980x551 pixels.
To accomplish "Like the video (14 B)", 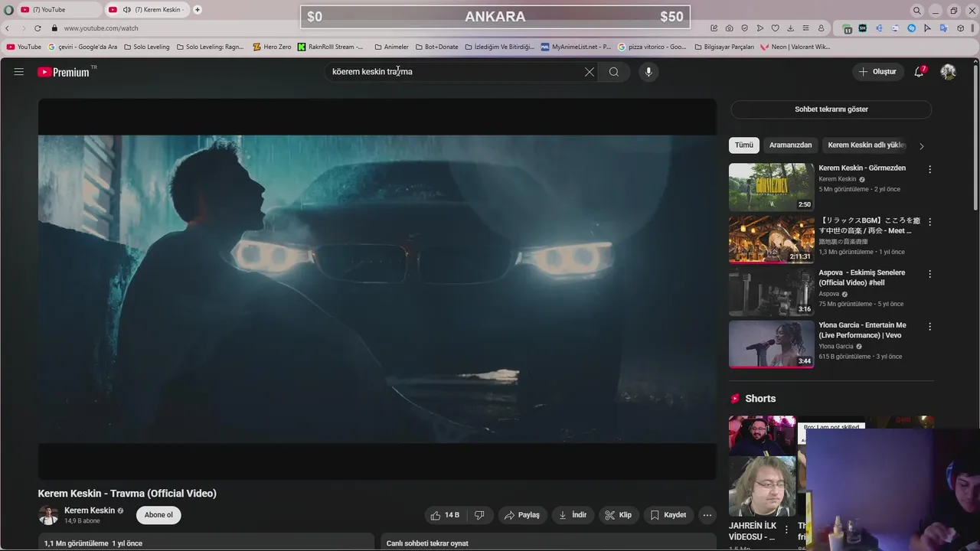I will point(445,515).
